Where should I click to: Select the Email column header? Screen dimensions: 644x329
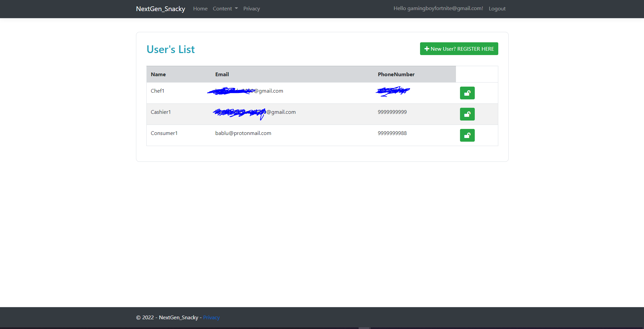[x=222, y=74]
